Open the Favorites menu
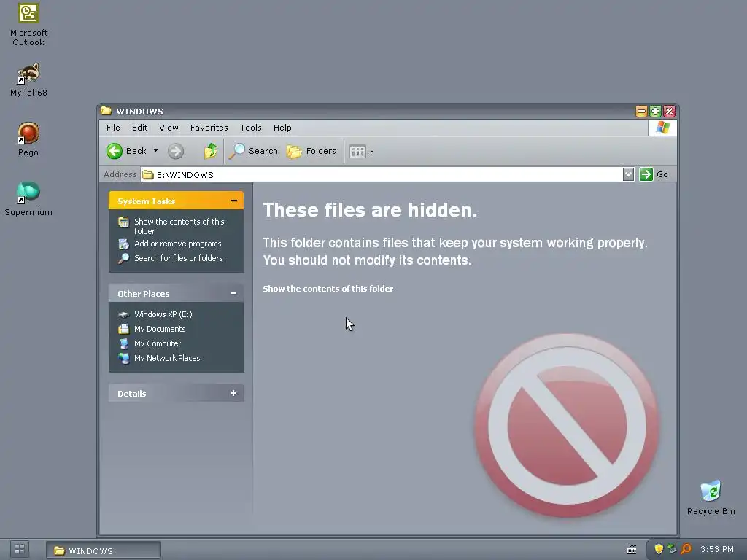The width and height of the screenshot is (747, 560). pyautogui.click(x=209, y=128)
